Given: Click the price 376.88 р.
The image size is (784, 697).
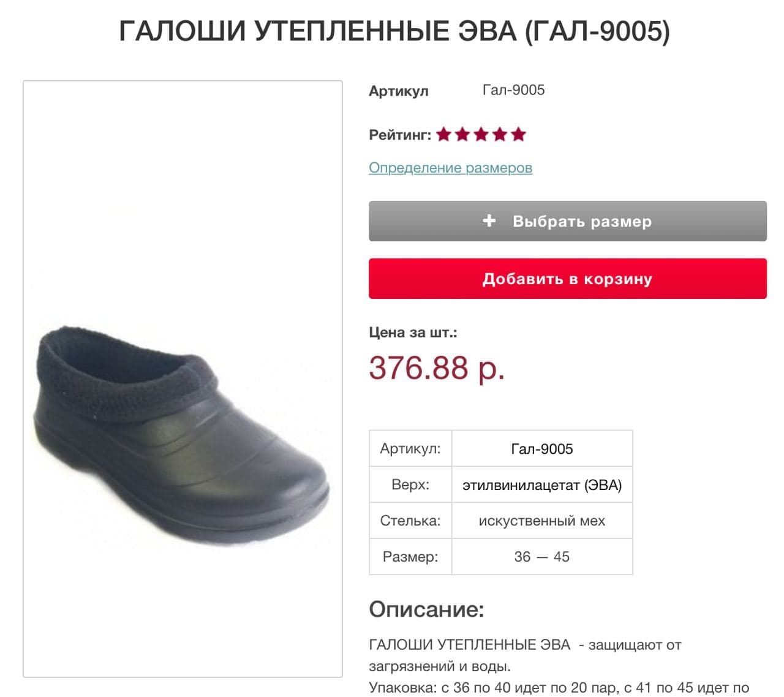Looking at the screenshot, I should click(437, 368).
